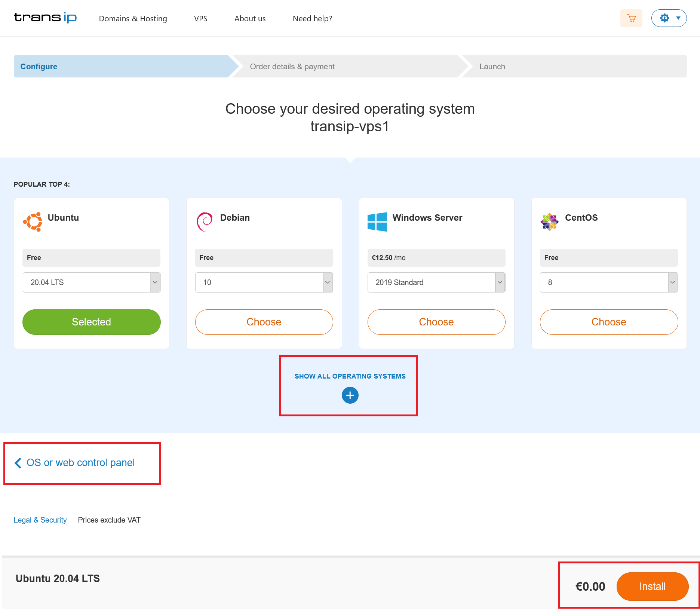This screenshot has width=700, height=609.
Task: Expand CentOS version dropdown 8
Action: point(609,282)
